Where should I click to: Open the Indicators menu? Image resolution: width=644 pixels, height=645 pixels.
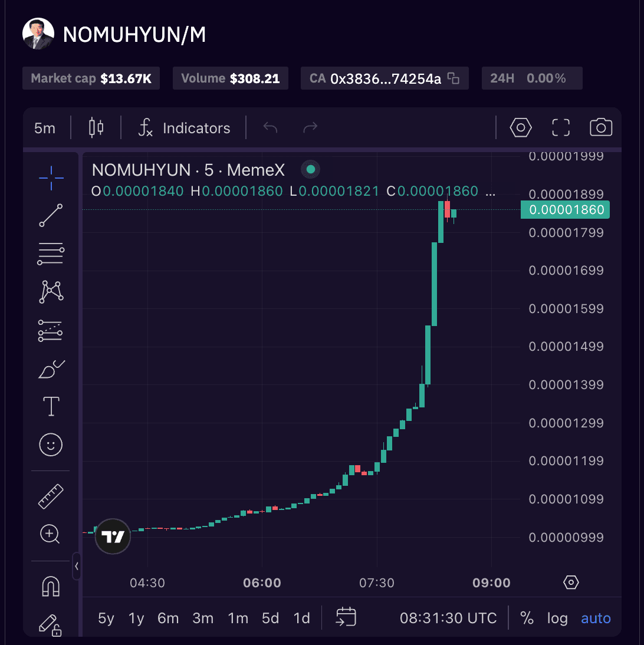184,128
